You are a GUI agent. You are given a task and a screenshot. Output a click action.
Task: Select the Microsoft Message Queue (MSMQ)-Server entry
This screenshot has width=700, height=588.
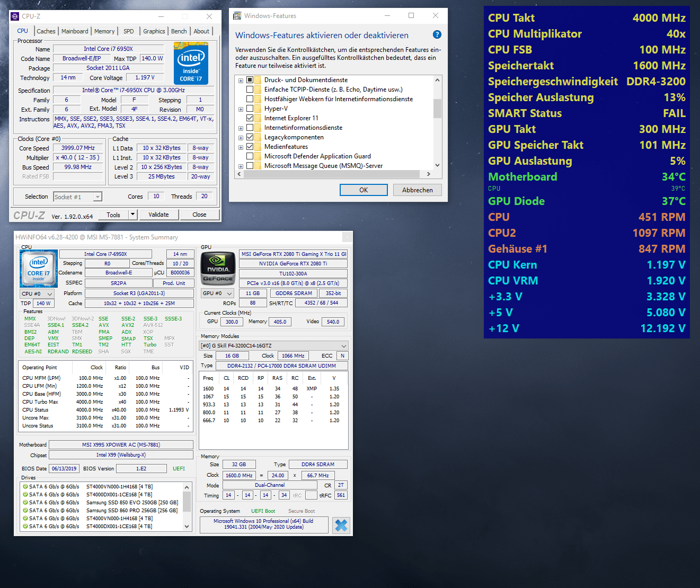point(323,166)
